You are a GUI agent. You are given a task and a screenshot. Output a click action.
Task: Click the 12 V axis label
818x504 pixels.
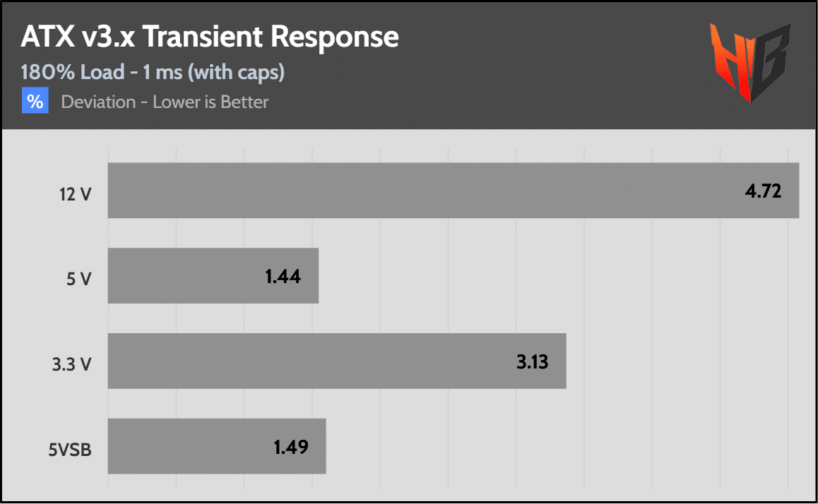click(x=76, y=194)
